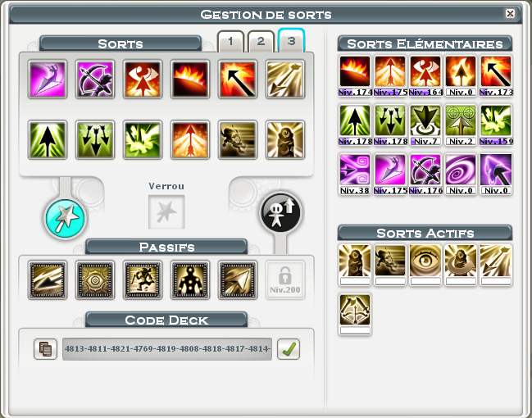Click the copy deck code icon
Viewport: 532px width, 418px height.
45,349
